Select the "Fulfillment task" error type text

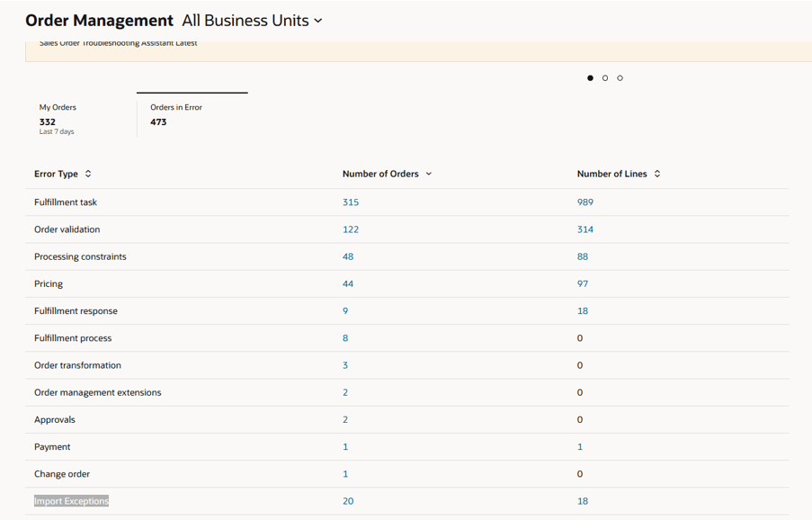click(x=66, y=202)
